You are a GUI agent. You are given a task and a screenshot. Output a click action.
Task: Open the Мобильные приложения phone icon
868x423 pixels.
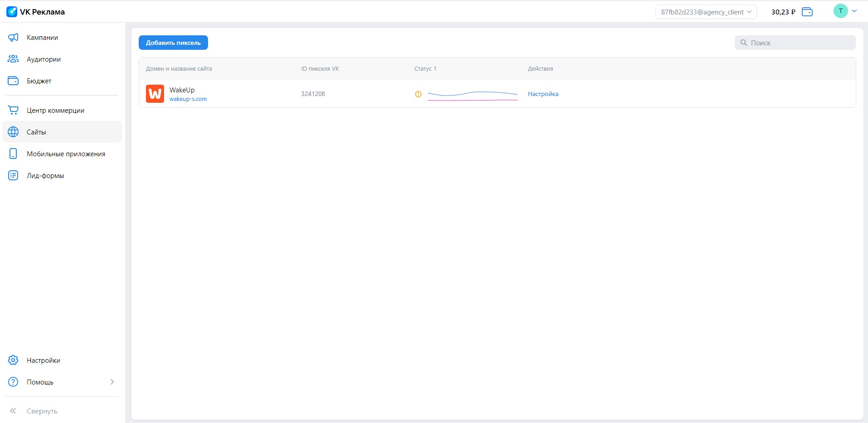coord(14,154)
